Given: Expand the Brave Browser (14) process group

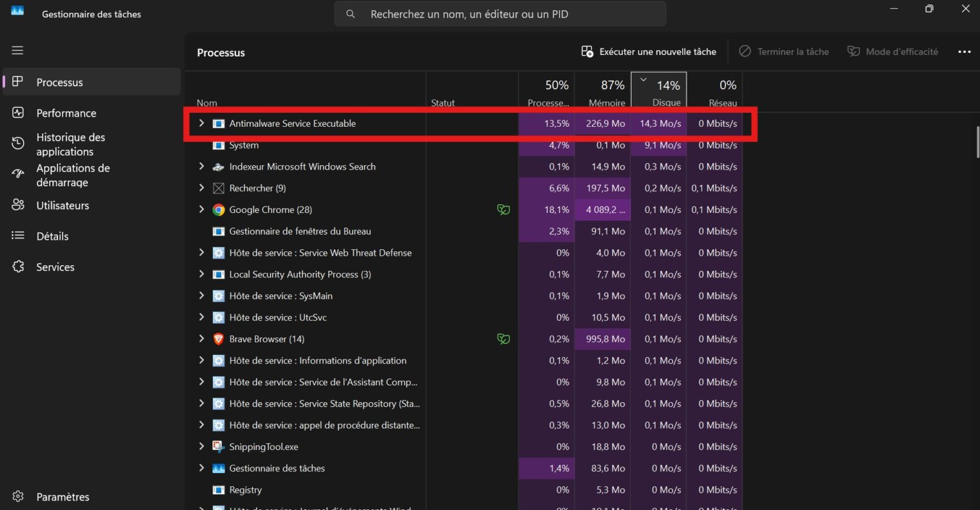Looking at the screenshot, I should (202, 339).
